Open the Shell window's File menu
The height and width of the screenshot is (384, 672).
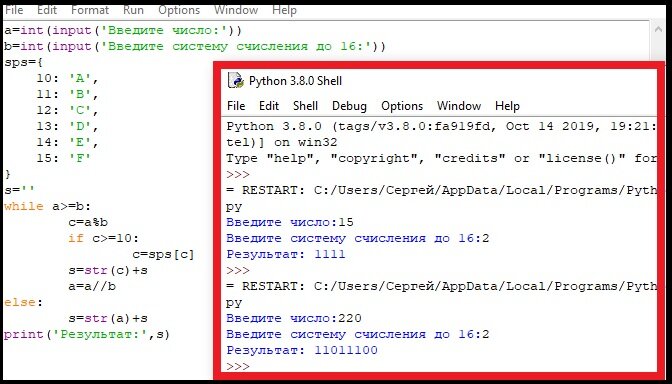coord(236,106)
